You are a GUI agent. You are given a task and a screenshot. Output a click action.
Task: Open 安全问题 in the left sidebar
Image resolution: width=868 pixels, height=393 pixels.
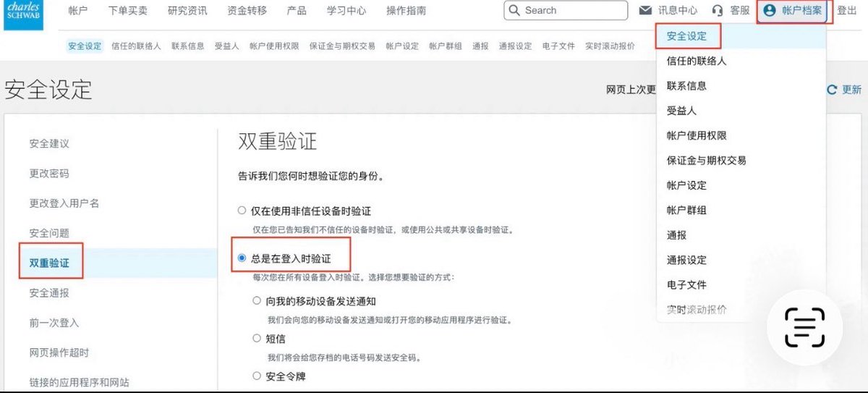pos(49,233)
